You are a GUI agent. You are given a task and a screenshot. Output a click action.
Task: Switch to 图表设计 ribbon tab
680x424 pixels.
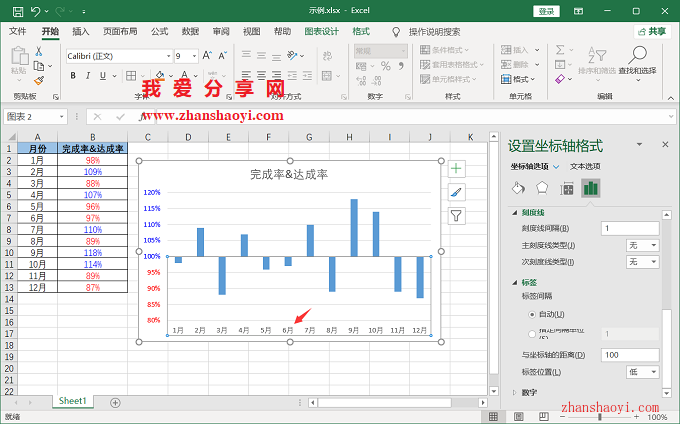pos(321,31)
